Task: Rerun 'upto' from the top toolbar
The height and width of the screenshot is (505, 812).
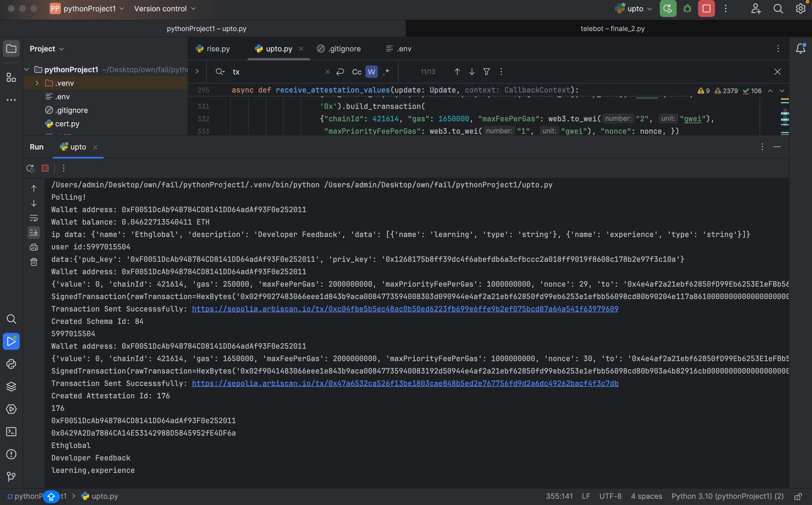Action: (x=668, y=9)
